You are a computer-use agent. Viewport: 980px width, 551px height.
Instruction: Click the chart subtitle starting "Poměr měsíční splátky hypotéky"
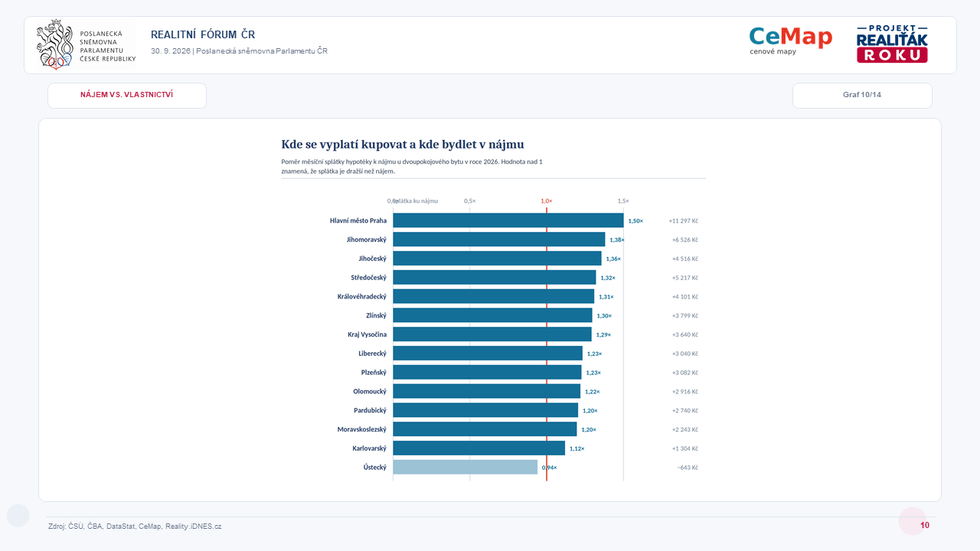[x=413, y=166]
